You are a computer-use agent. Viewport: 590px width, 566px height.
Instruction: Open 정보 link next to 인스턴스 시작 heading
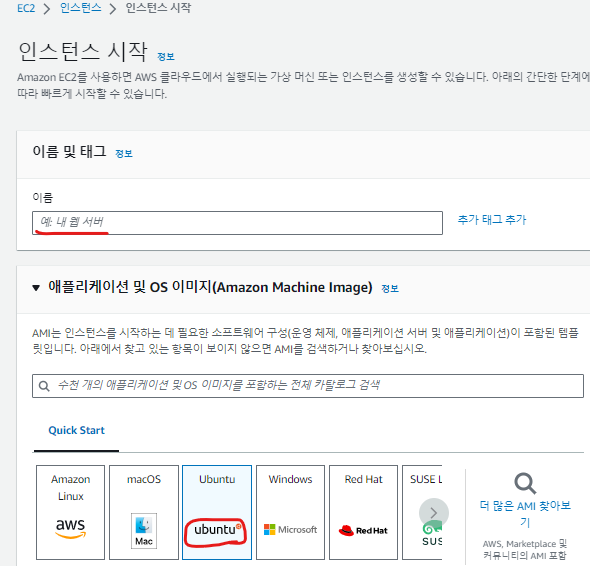click(x=166, y=57)
